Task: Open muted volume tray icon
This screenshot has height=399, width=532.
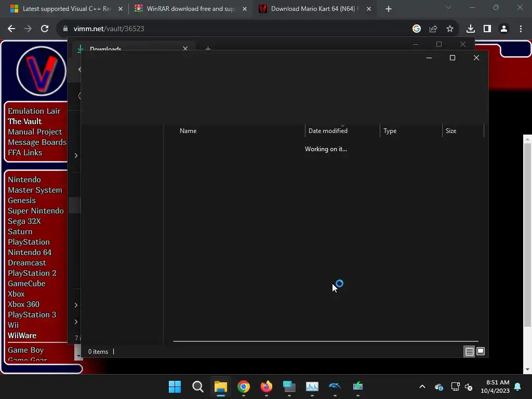Action: pyautogui.click(x=469, y=387)
